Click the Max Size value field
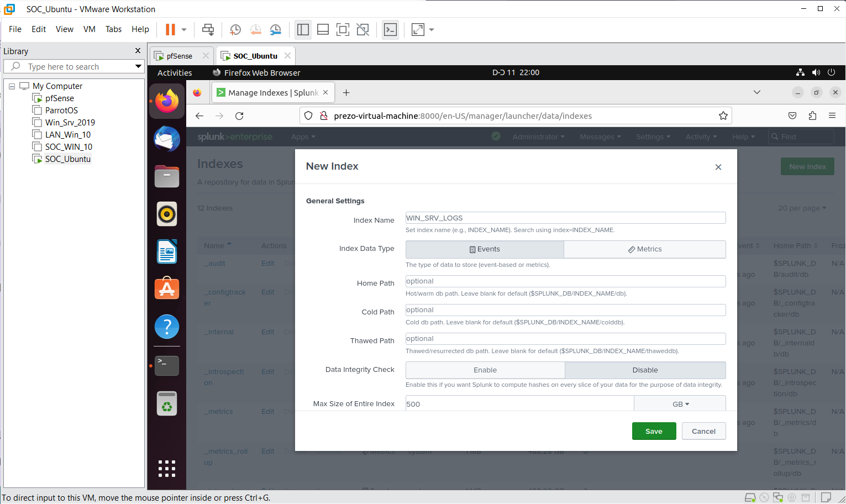This screenshot has width=846, height=504. point(519,404)
